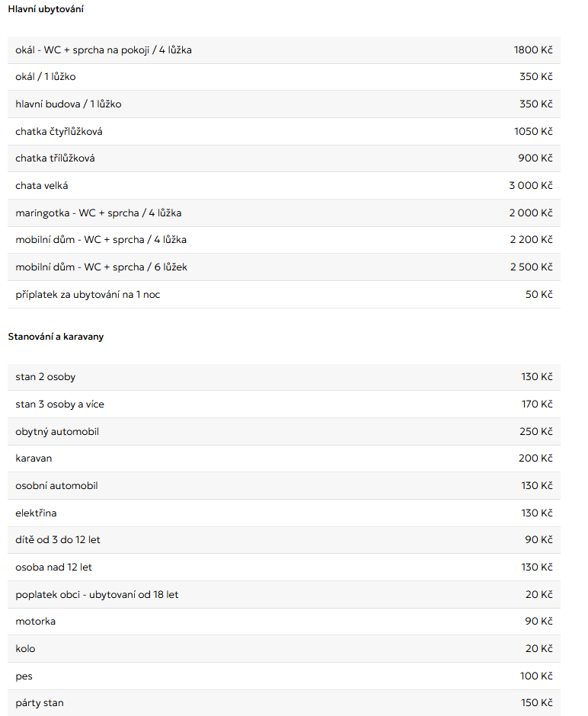Click the "dítě od 3 do 12 let" label

point(58,540)
